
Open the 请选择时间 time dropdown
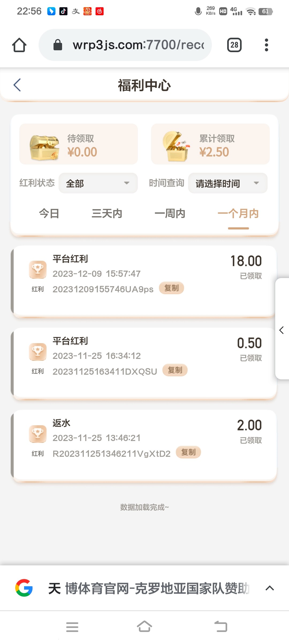[x=227, y=183]
